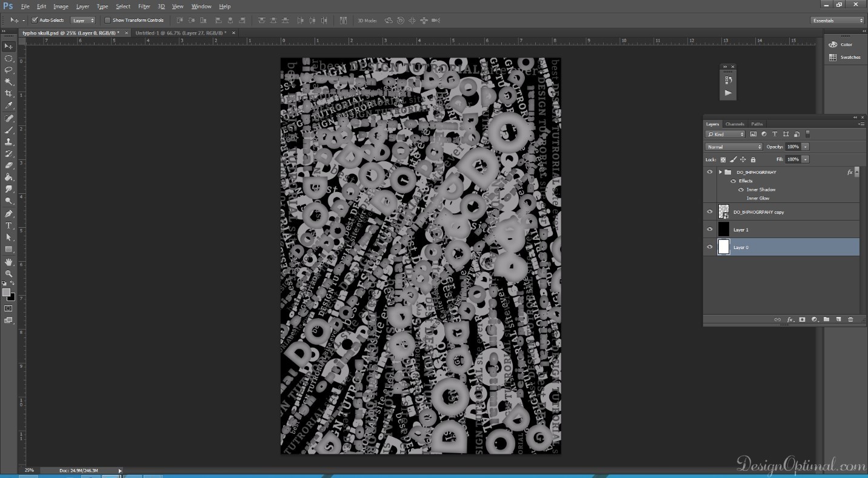Select the Smudge tool
This screenshot has height=478, width=868.
coord(8,189)
